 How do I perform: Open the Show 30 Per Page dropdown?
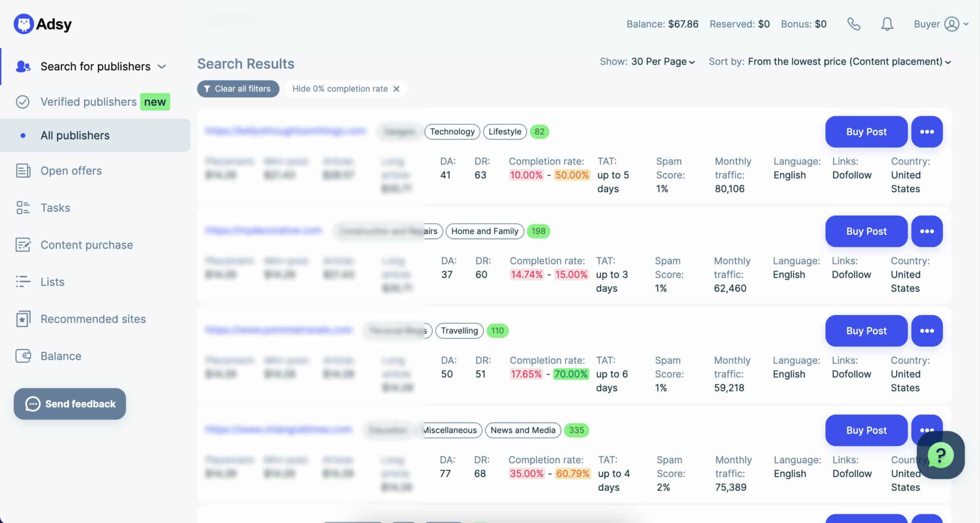663,62
